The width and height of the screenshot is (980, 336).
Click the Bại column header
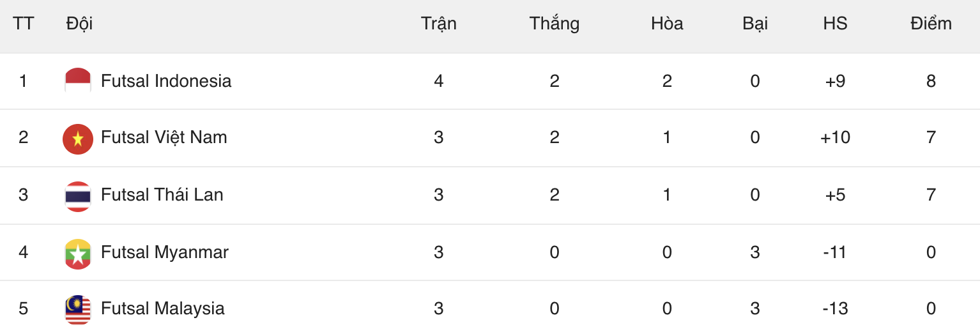click(x=755, y=24)
